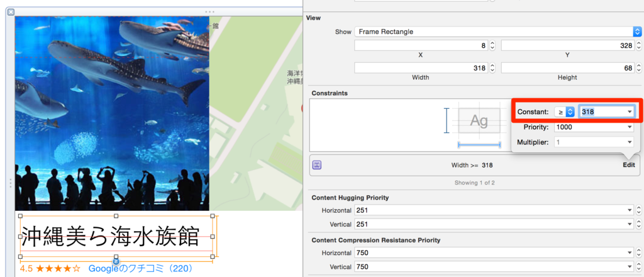644x277 pixels.
Task: Adjust Content Hugging Vertical stepper
Action: 638,224
